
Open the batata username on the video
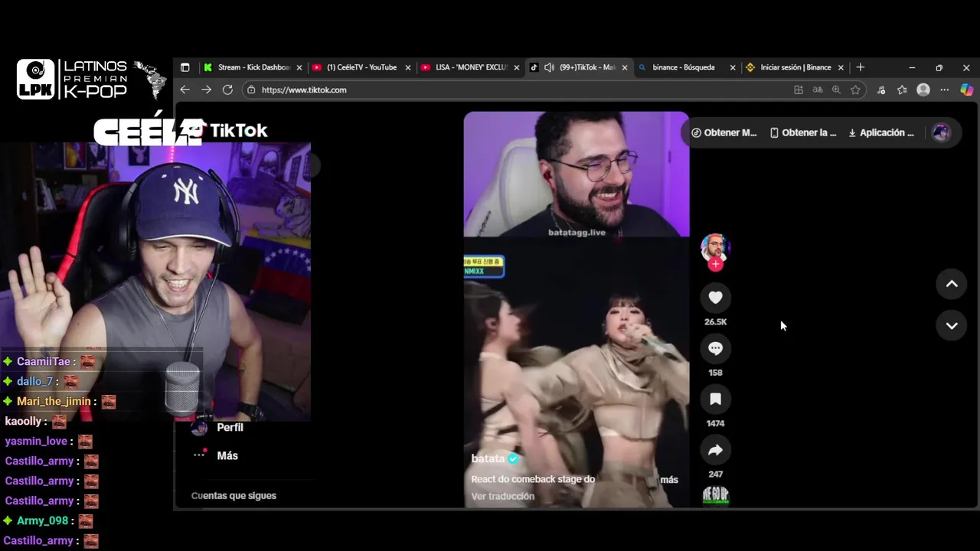[x=488, y=458]
